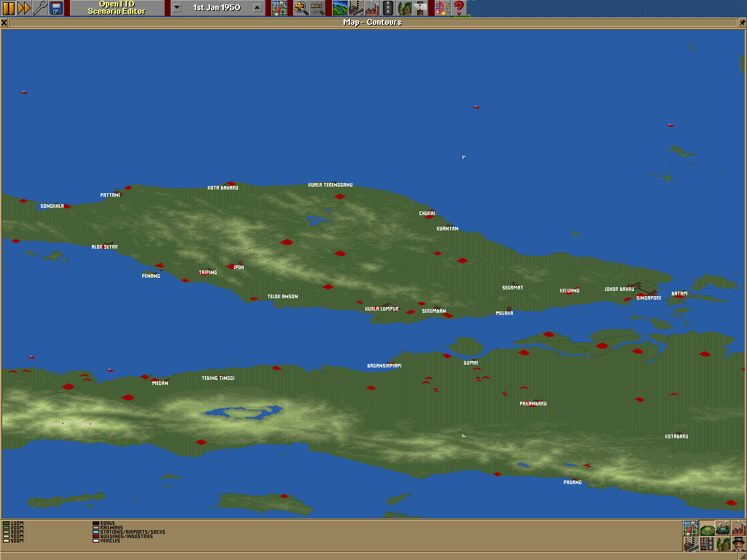The image size is (747, 560).
Task: Click the Kuala Lumpur town label
Action: tap(382, 308)
